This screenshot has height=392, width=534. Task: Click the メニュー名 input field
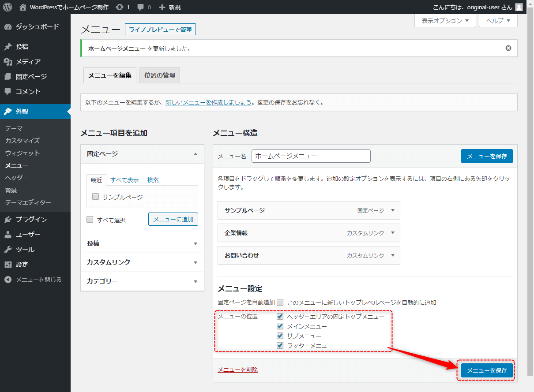click(x=311, y=156)
